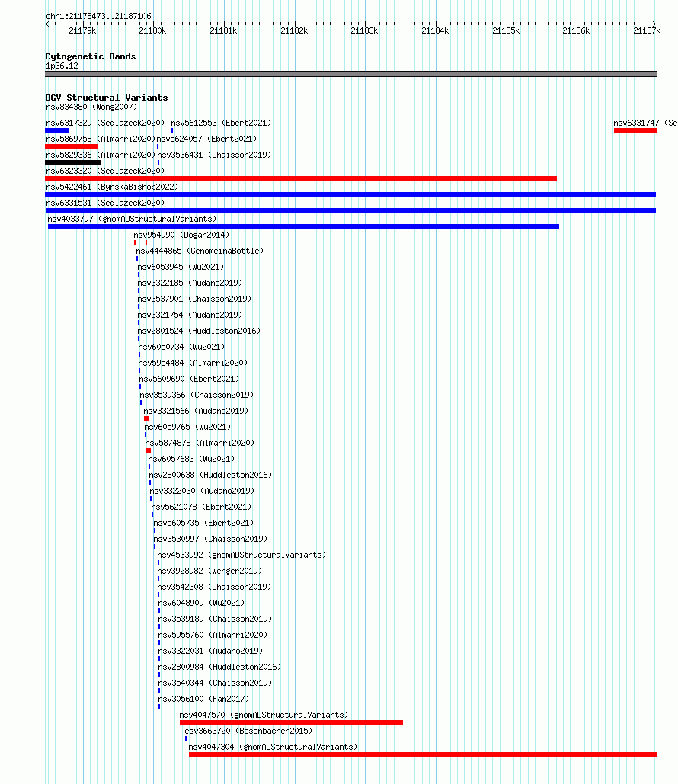Select the nsv3530997 (Chaisson2019) label
Image resolution: width=678 pixels, height=784 pixels.
210,539
